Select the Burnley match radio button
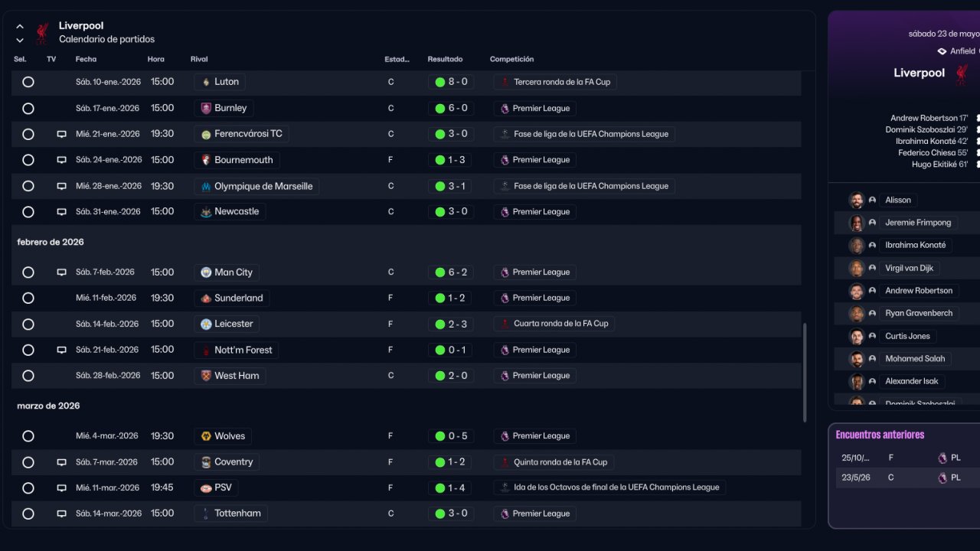 coord(28,108)
